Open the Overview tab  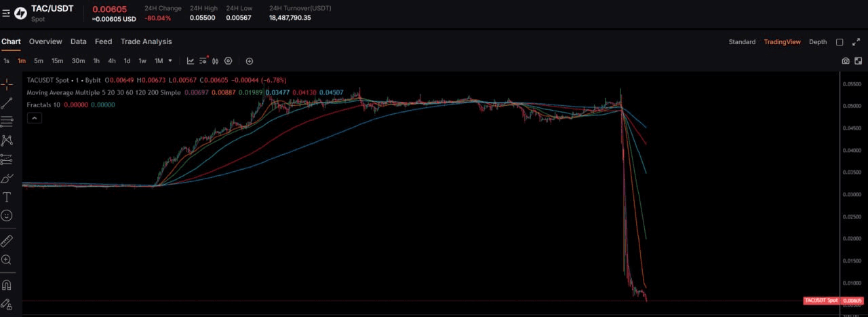click(x=45, y=41)
